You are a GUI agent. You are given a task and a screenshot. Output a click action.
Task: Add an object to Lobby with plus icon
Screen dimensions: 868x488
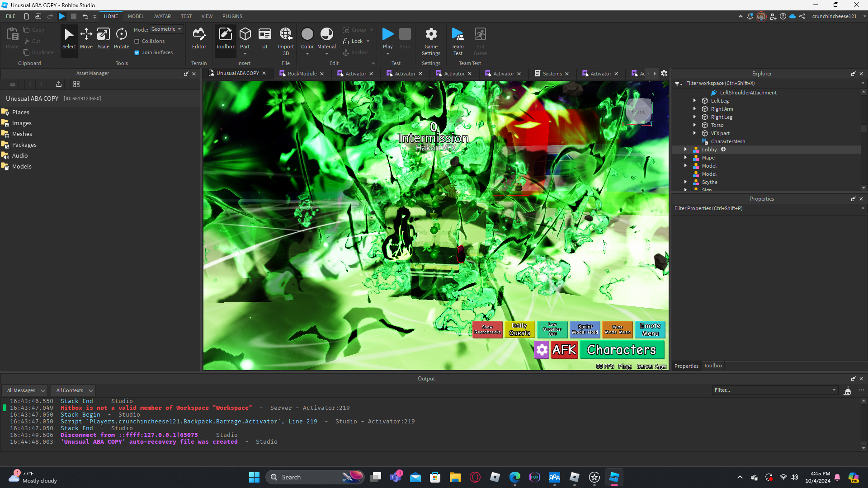[x=723, y=150]
